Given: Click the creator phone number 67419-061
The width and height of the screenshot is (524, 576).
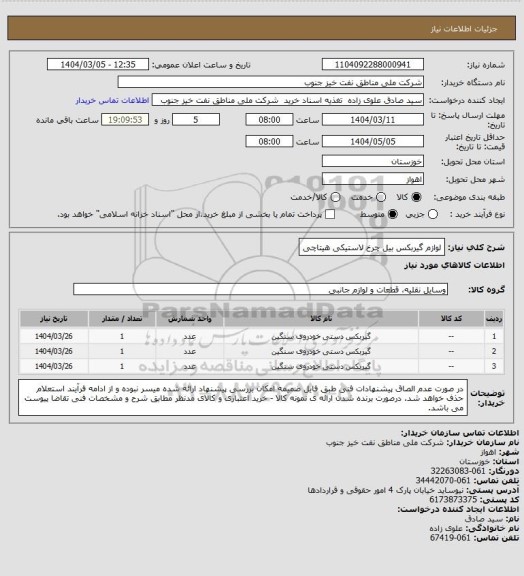Looking at the screenshot, I should click(x=450, y=538).
